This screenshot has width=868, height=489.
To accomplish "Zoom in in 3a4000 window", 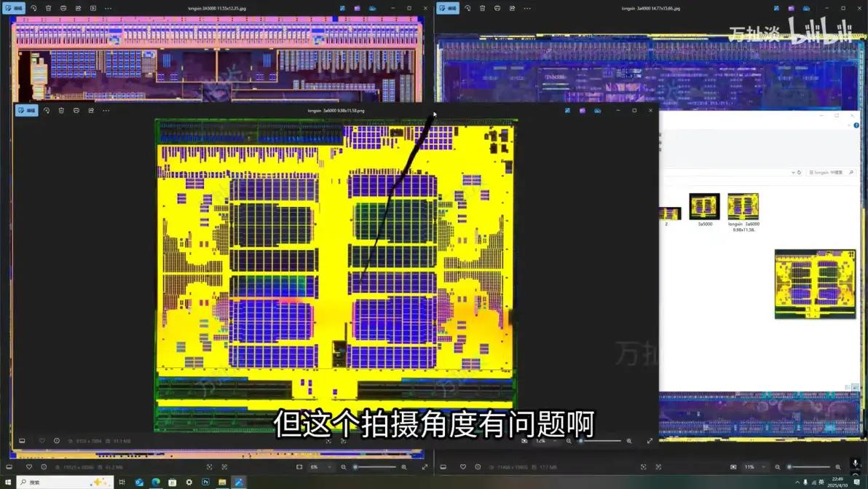I will click(838, 467).
